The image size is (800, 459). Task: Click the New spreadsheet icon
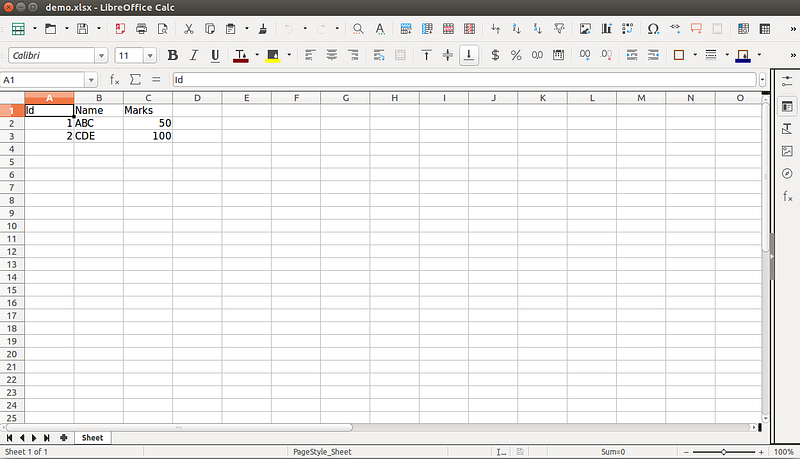click(x=18, y=29)
